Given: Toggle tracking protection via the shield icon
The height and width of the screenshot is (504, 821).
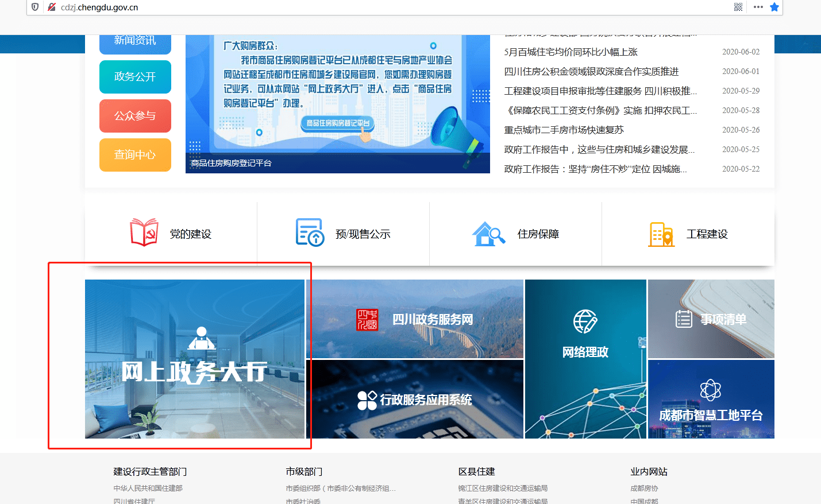Looking at the screenshot, I should (x=36, y=7).
